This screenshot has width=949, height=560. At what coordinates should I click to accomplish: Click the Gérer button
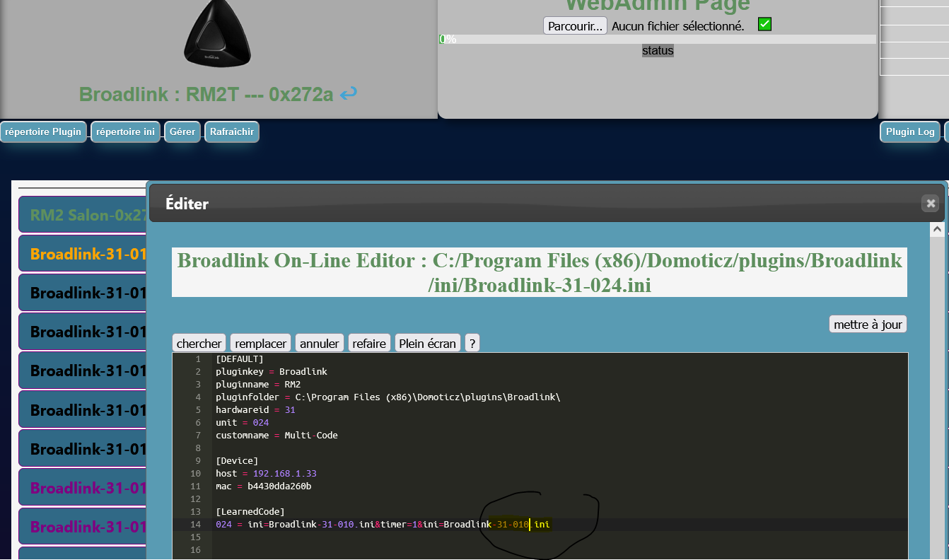[182, 132]
